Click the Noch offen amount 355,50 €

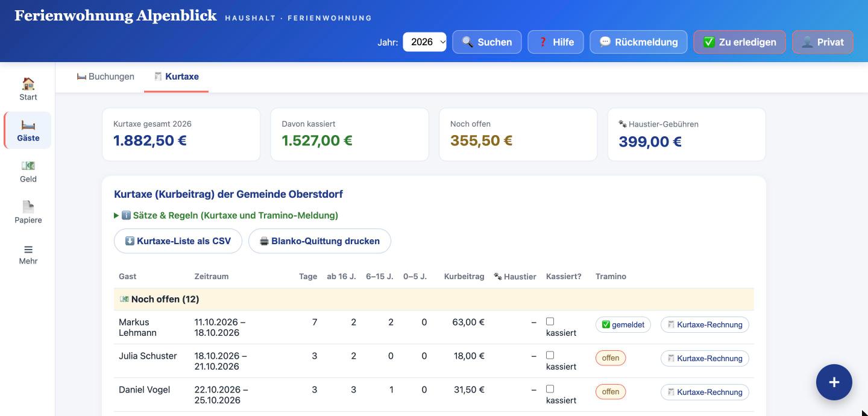pos(481,140)
